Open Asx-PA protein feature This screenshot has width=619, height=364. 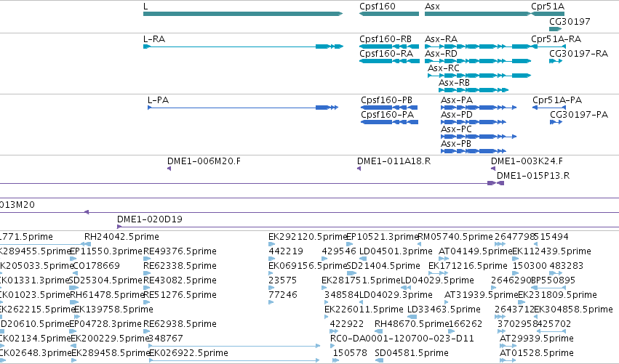click(479, 108)
